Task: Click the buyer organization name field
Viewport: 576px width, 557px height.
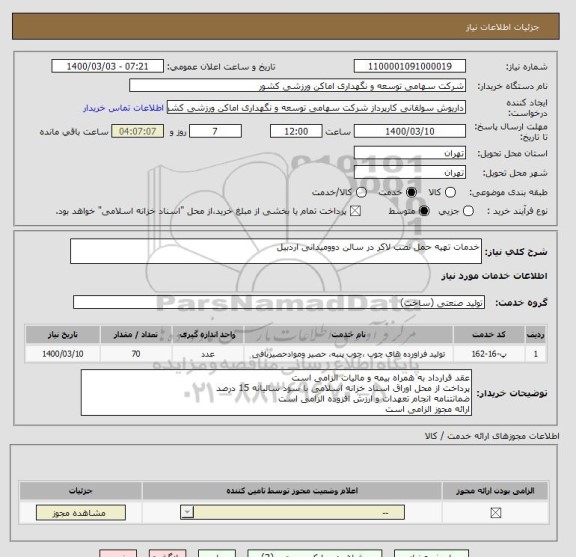Action: click(x=298, y=86)
